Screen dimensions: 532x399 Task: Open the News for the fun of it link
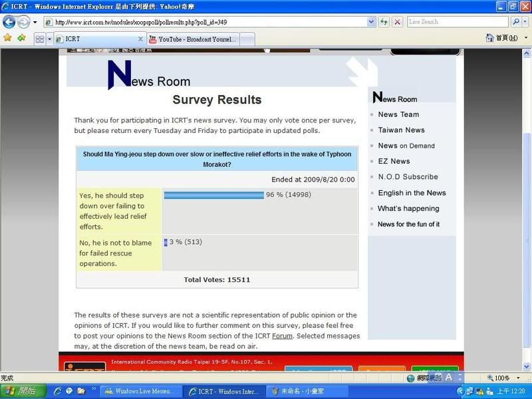[408, 224]
